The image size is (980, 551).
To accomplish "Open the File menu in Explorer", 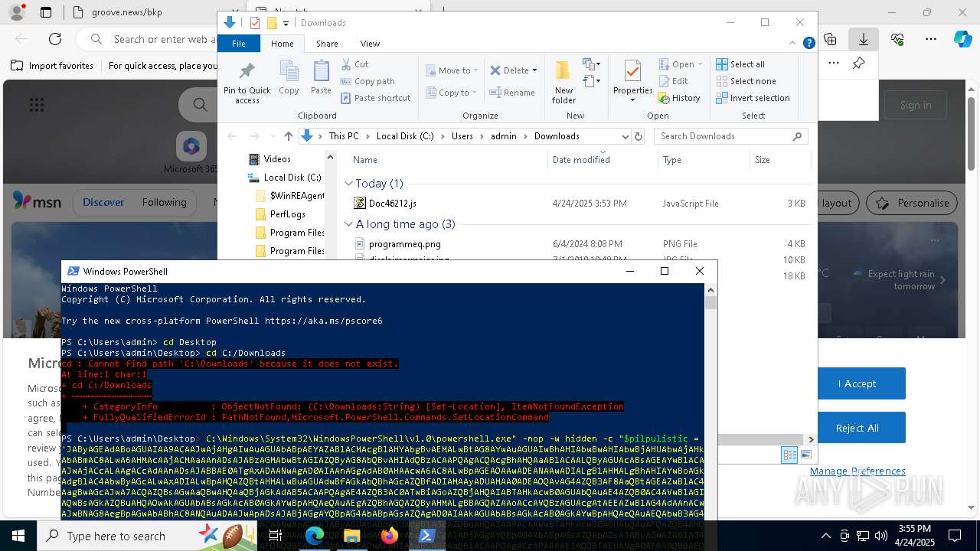I will click(239, 44).
